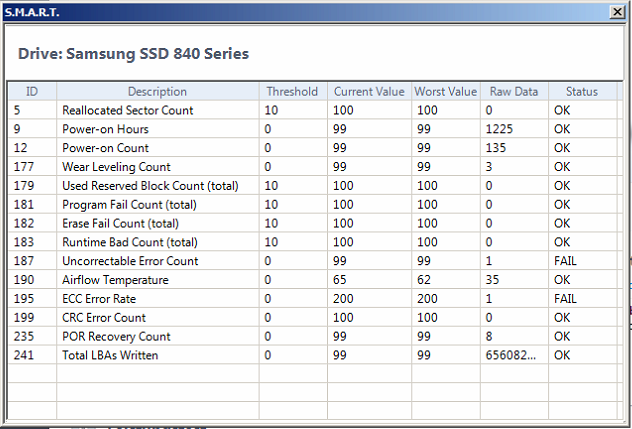Select the Wear Leveling Count row
This screenshot has width=632, height=429.
pos(313,167)
